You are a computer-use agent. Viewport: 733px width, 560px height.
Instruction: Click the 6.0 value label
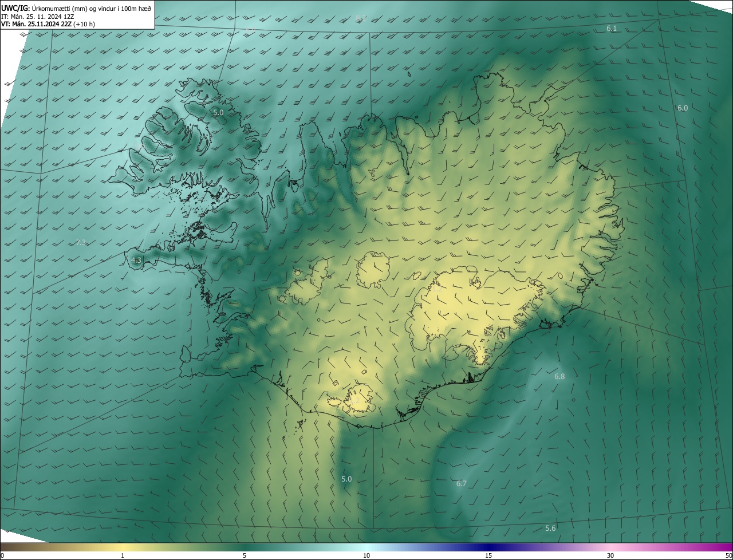tap(683, 108)
